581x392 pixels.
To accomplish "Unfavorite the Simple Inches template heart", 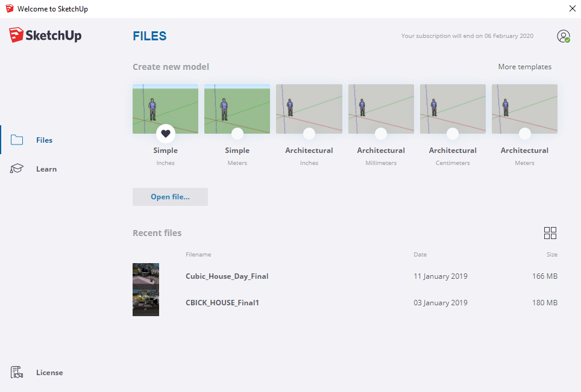I will pyautogui.click(x=166, y=133).
